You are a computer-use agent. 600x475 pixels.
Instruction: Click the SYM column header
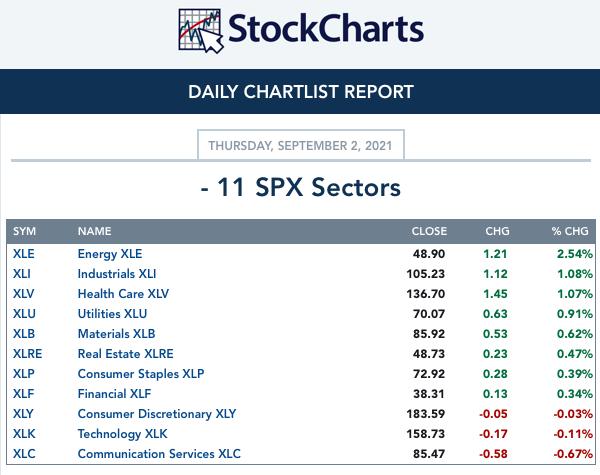pyautogui.click(x=24, y=231)
